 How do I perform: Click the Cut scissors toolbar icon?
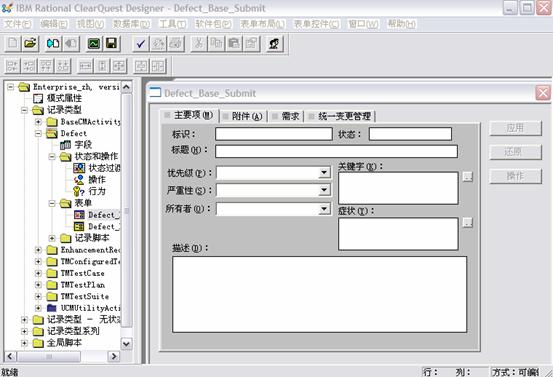tap(199, 44)
